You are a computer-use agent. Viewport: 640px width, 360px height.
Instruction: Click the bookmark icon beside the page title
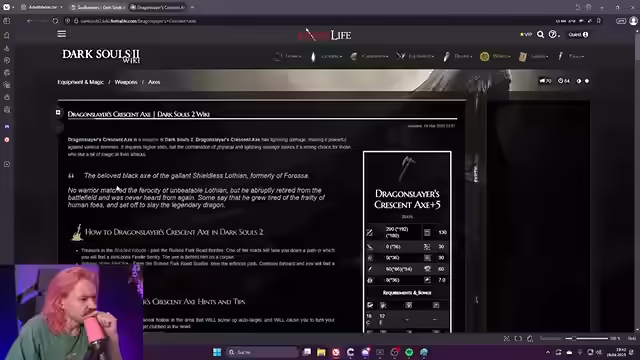click(58, 112)
